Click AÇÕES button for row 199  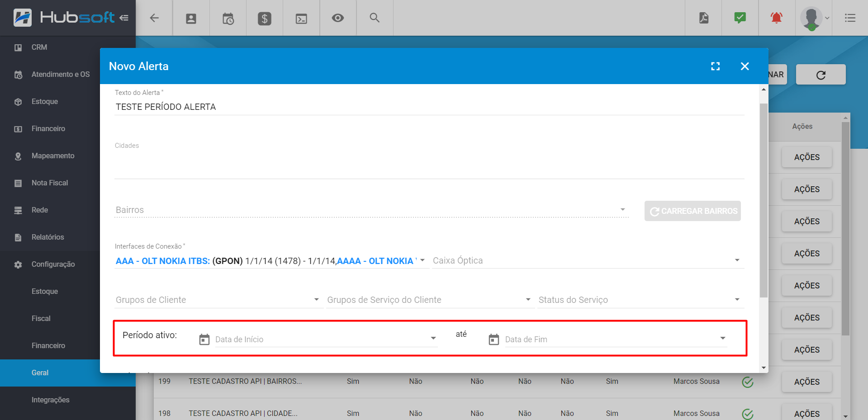806,382
